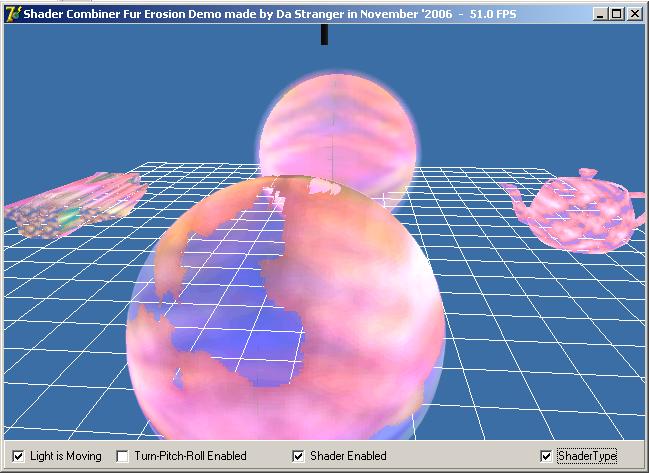Maximize the Shader Combiner demo window
The width and height of the screenshot is (649, 473).
[617, 14]
